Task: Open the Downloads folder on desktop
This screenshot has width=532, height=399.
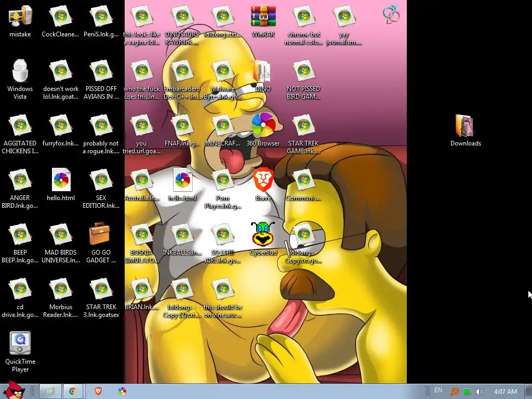Action: (465, 130)
